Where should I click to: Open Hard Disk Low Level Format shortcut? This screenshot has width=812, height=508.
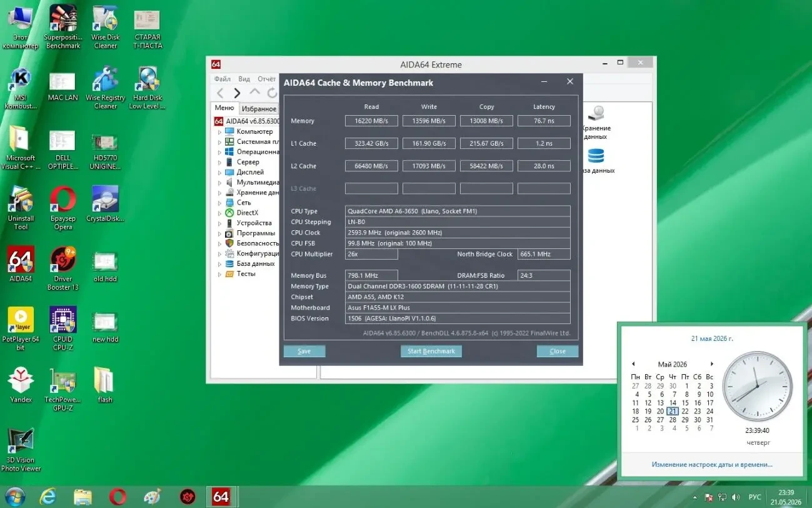[x=147, y=88]
